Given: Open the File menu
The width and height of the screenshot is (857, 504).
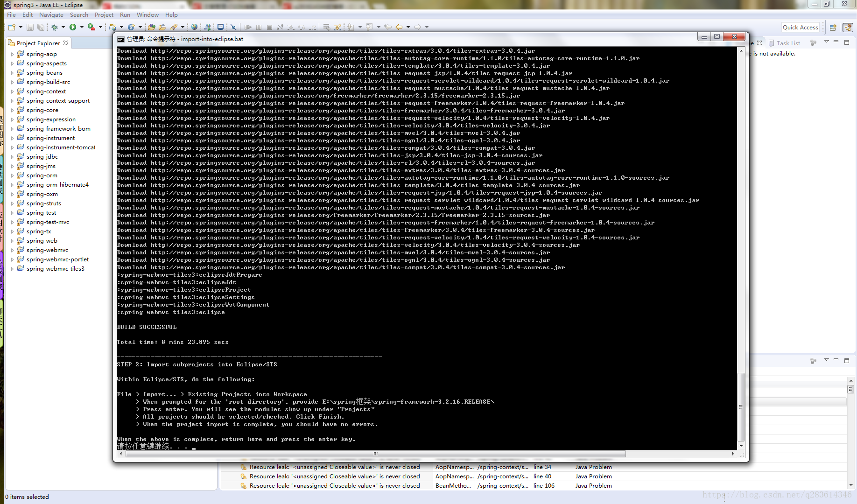Looking at the screenshot, I should (11, 15).
